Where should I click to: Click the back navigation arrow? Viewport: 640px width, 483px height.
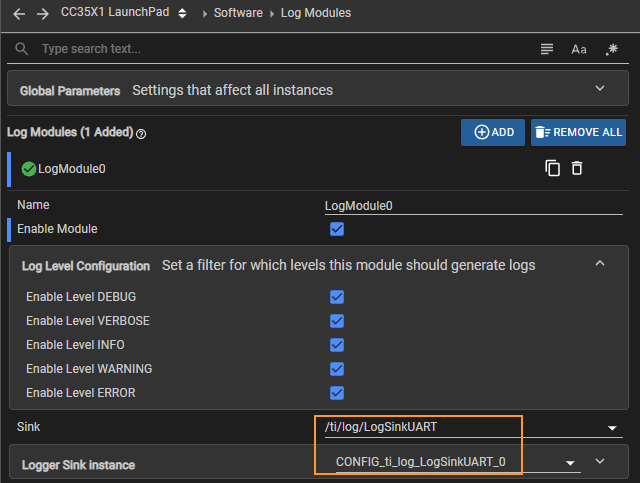19,14
